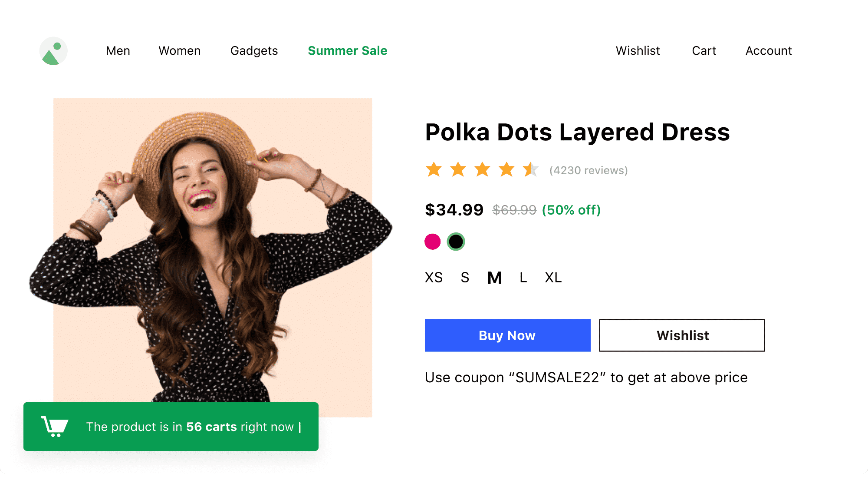Click the first gold rating star
The height and width of the screenshot is (477, 868).
[x=434, y=170]
